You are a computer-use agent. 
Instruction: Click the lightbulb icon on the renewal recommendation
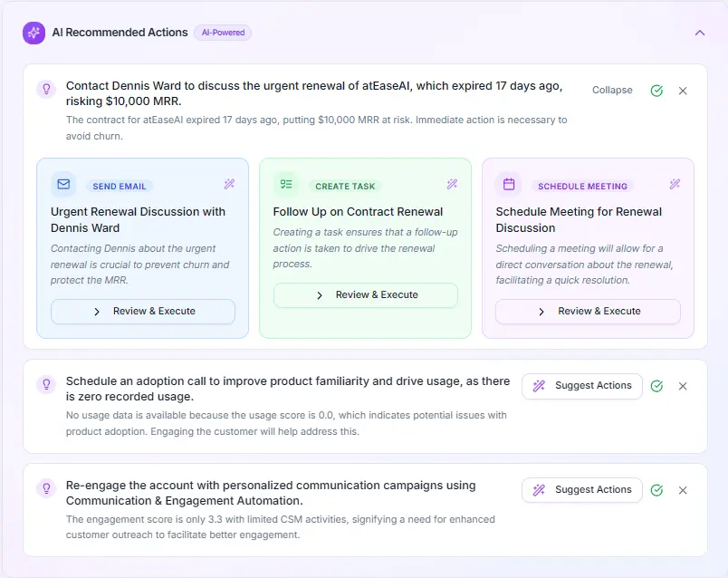click(46, 89)
